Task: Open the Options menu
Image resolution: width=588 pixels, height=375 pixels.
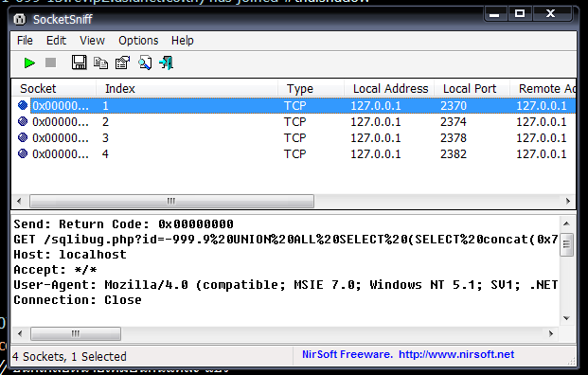Action: click(x=138, y=41)
